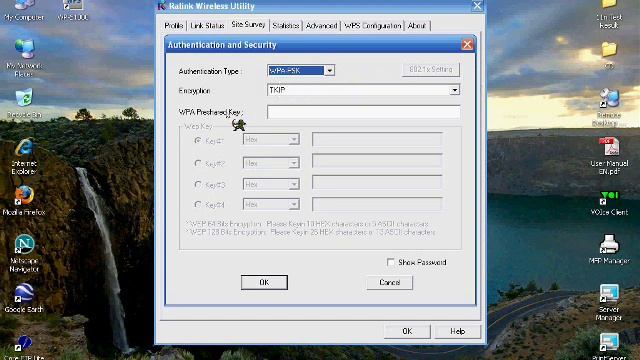The image size is (640, 360).
Task: Click the Key#3 value field
Action: pos(377,182)
